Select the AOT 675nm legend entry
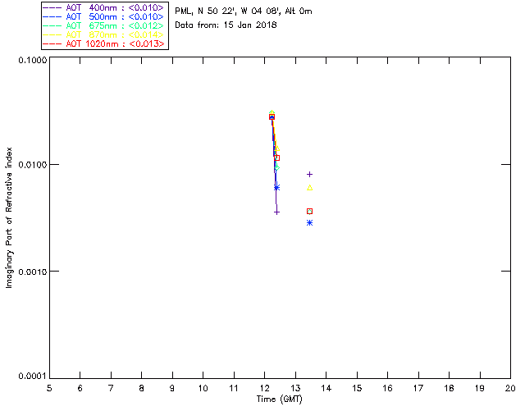Viewport: 525px width, 420px height. [x=103, y=25]
